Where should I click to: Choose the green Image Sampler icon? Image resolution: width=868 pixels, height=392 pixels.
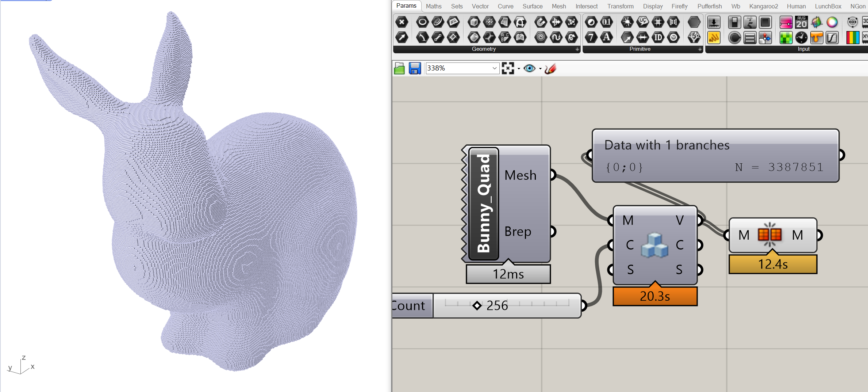coord(786,37)
